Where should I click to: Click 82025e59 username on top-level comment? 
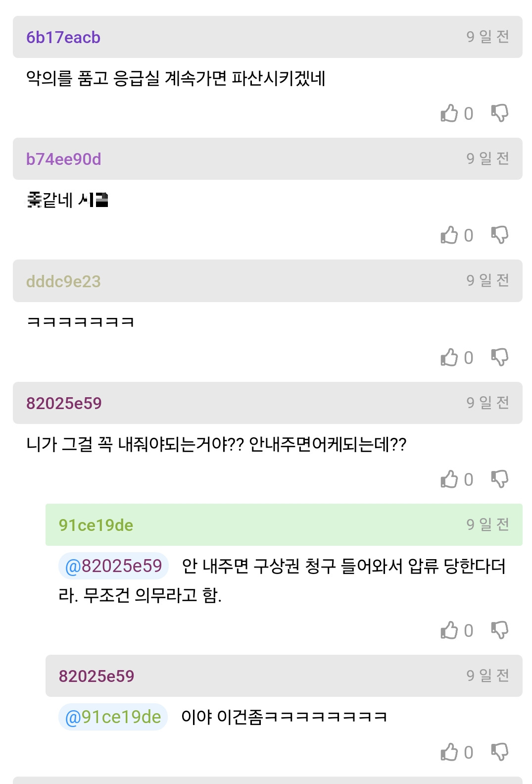click(x=64, y=403)
